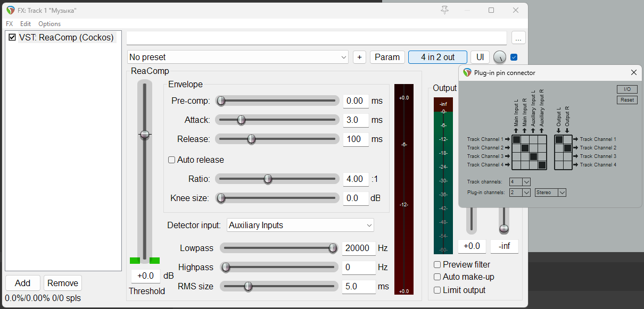Toggle pin Track Channel 4 to Main Input L
Screen dimensions: 644x309
tap(516, 165)
